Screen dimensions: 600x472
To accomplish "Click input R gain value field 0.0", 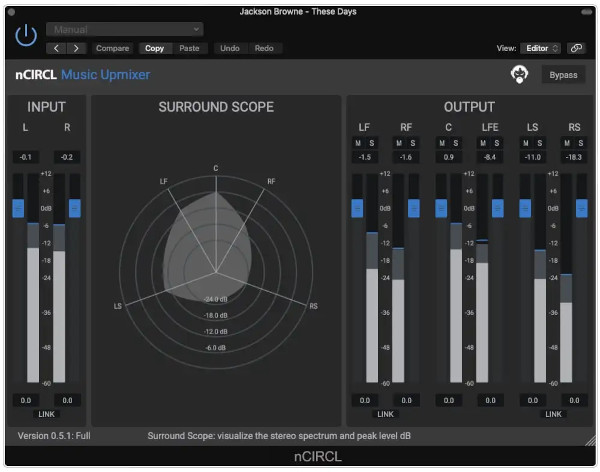I will (x=67, y=400).
